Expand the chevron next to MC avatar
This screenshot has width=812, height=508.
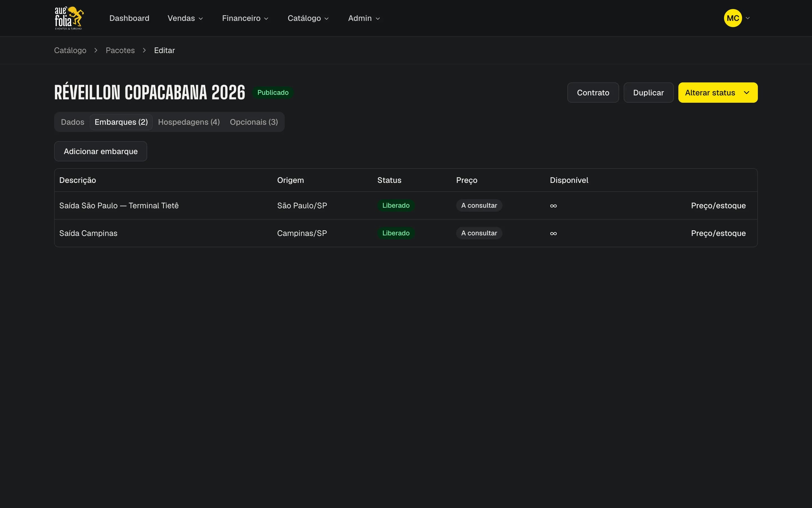click(x=748, y=18)
